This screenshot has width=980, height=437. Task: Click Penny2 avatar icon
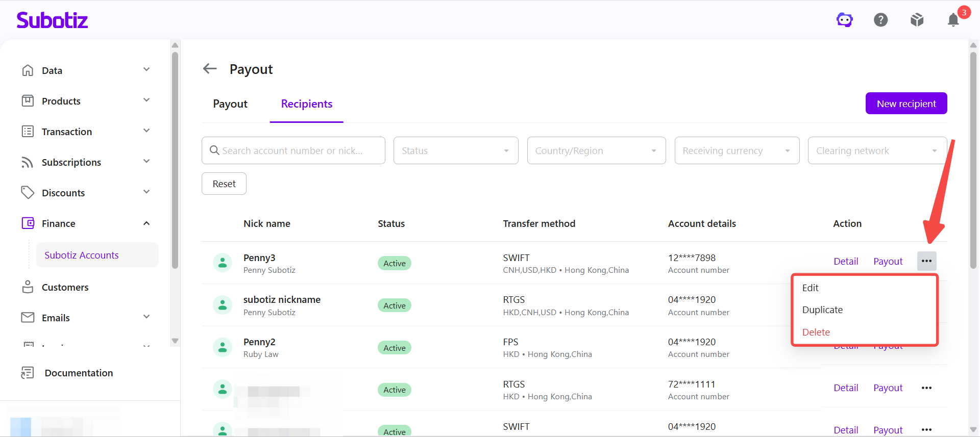[x=222, y=347]
